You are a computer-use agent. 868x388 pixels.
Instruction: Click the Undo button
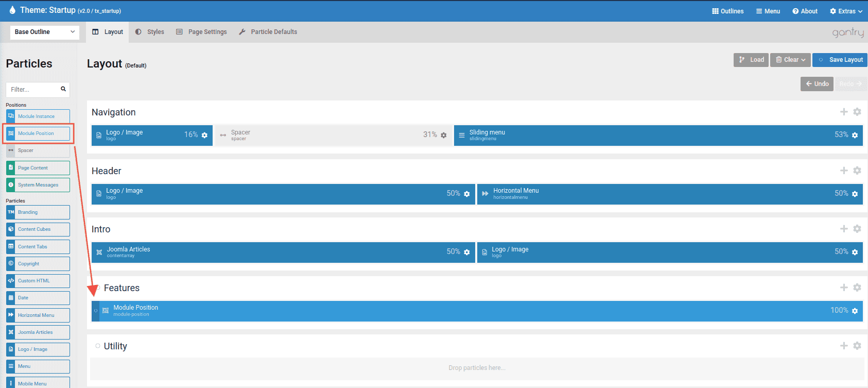pos(817,84)
